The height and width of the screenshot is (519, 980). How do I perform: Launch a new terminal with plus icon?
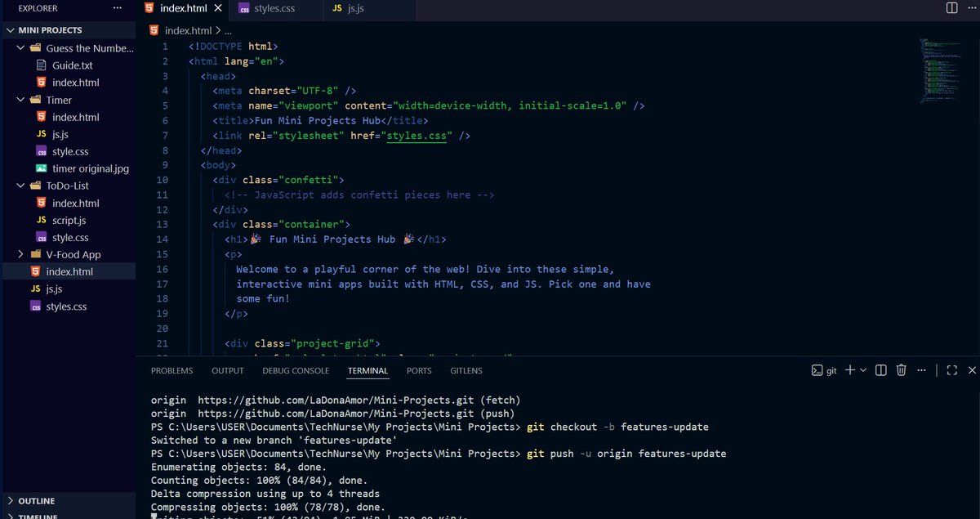click(850, 370)
